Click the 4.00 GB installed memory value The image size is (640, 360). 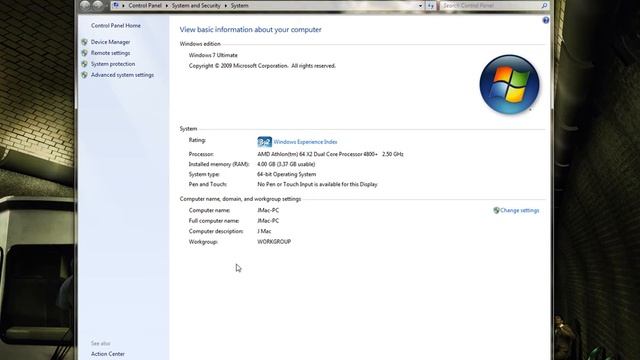(286, 164)
